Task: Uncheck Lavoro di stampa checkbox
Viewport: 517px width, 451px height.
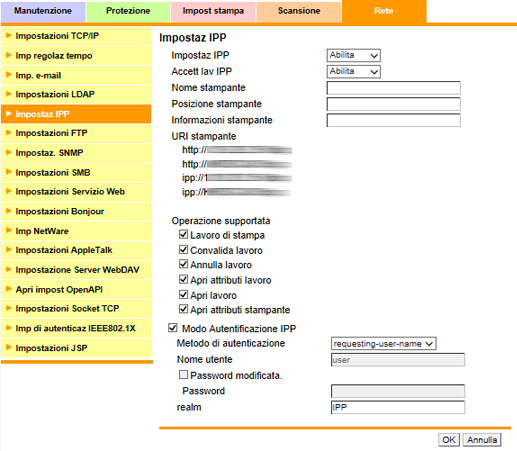Action: pyautogui.click(x=183, y=234)
